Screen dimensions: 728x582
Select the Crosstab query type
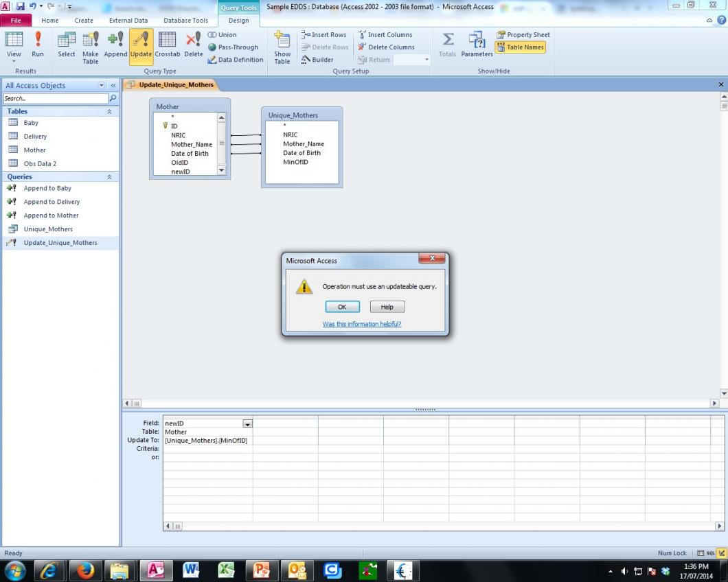tap(167, 45)
